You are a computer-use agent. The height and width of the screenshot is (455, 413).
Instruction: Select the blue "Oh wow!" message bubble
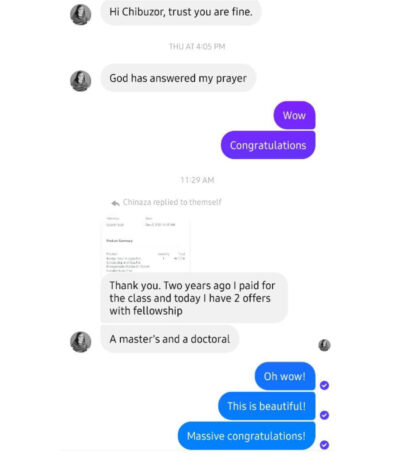pyautogui.click(x=285, y=376)
